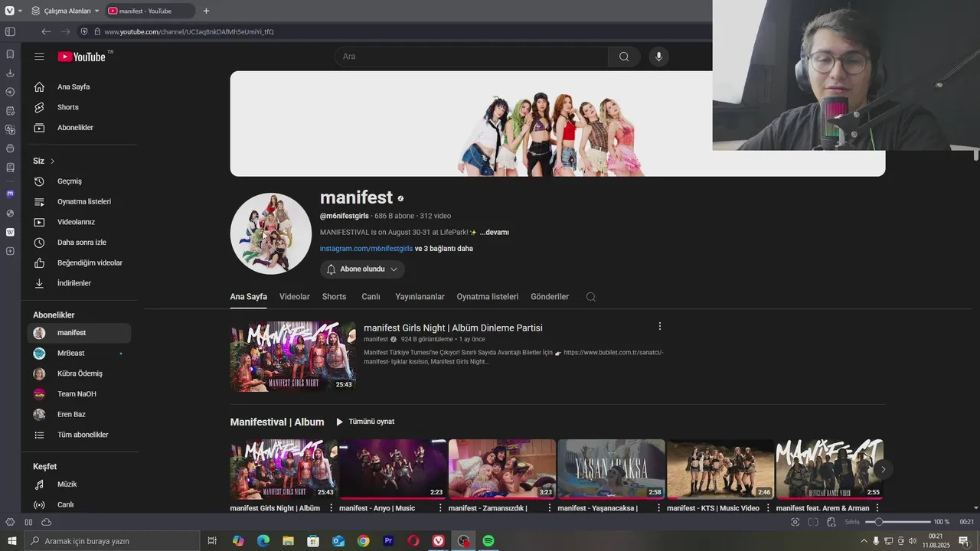Open Google Chrome from the taskbar
Viewport: 980px width, 551px height.
tap(363, 541)
